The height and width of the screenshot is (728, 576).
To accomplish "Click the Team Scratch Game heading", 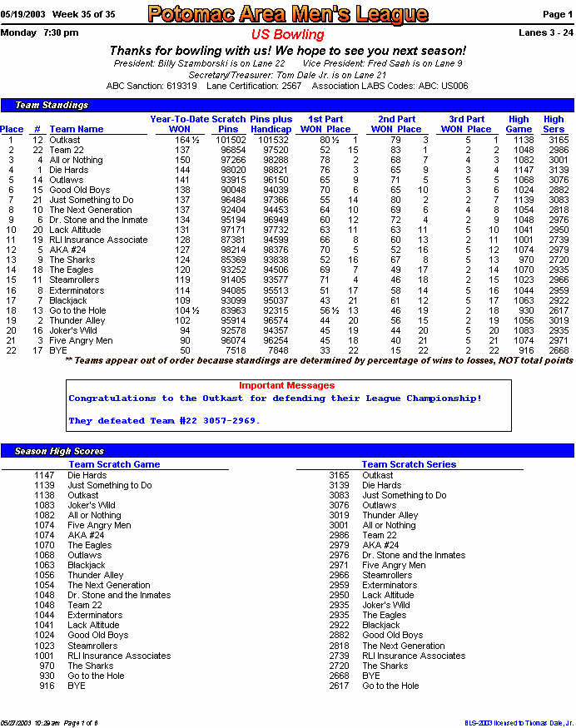I will coord(114,464).
